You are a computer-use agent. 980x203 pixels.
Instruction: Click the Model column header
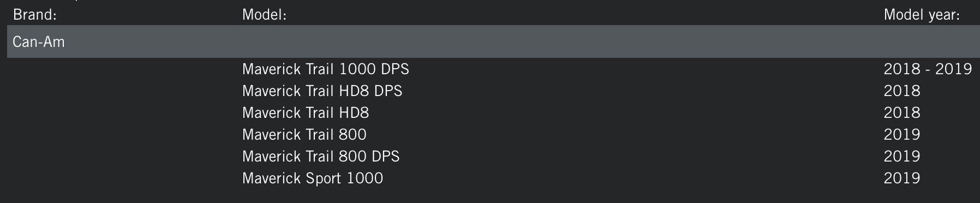(x=264, y=15)
